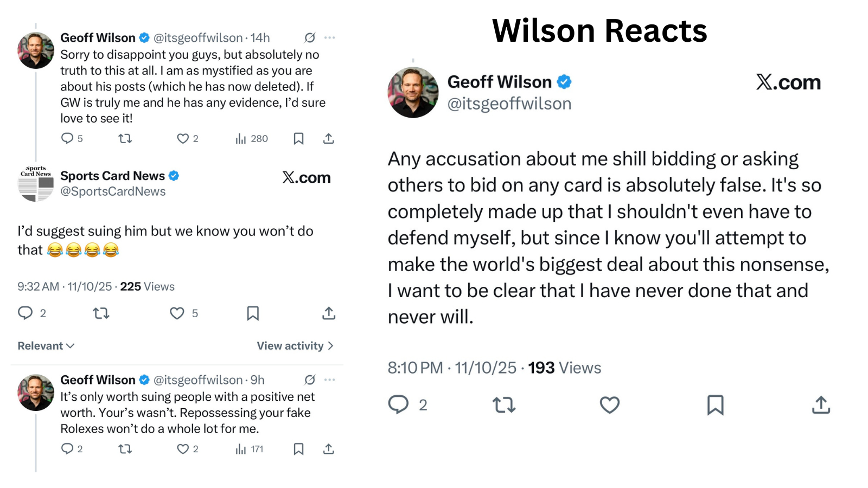The image size is (868, 488).
Task: Reply to the large Geoff Wilson tweet
Action: [399, 405]
